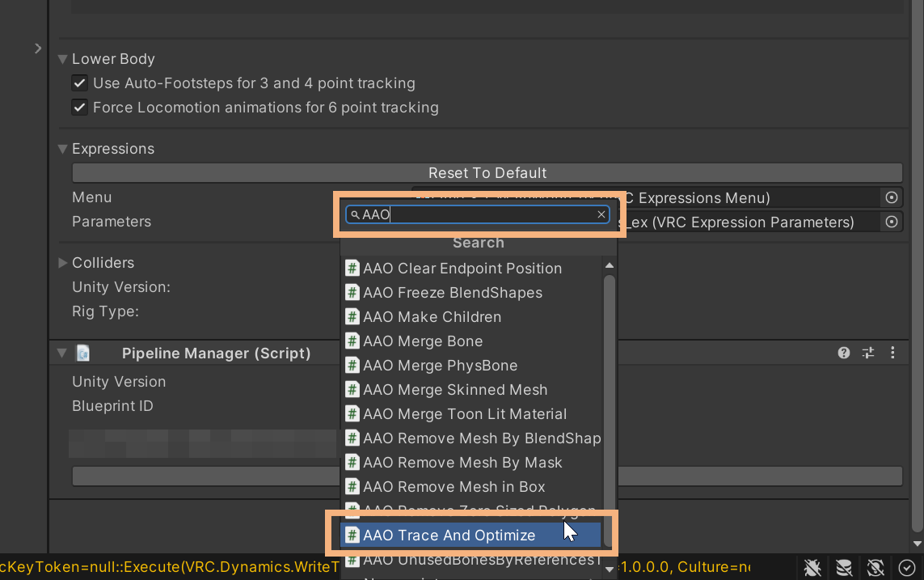This screenshot has height=580, width=924.
Task: Click the wide button below Blueprint ID
Action: [487, 476]
